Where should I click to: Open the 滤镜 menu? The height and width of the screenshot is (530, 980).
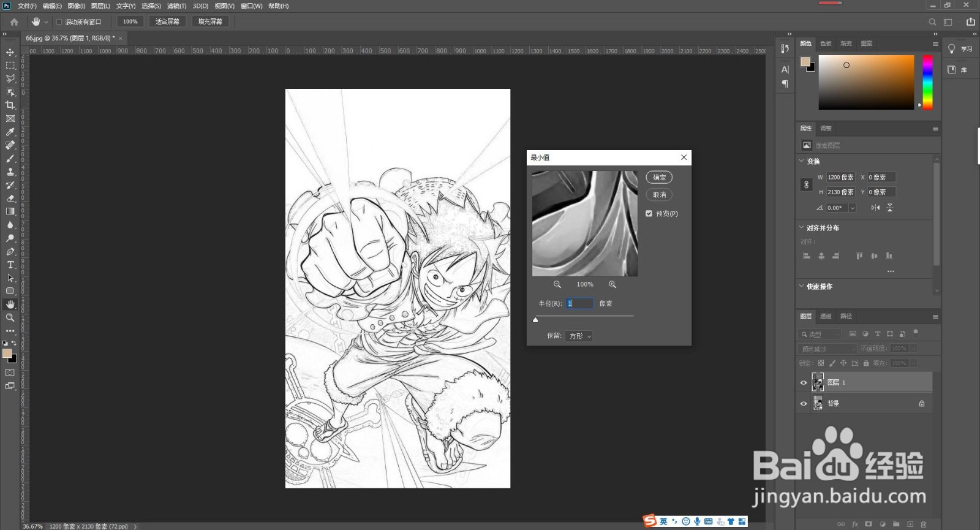(176, 6)
